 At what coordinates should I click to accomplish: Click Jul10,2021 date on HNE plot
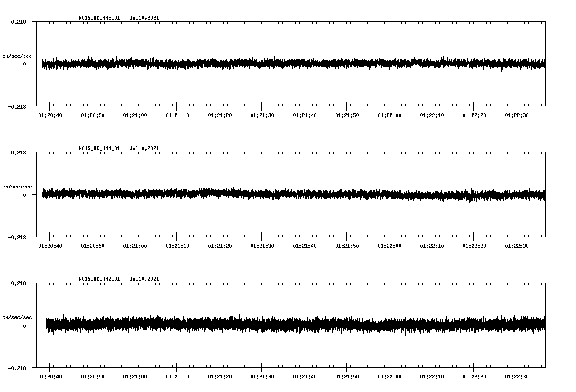pos(145,18)
